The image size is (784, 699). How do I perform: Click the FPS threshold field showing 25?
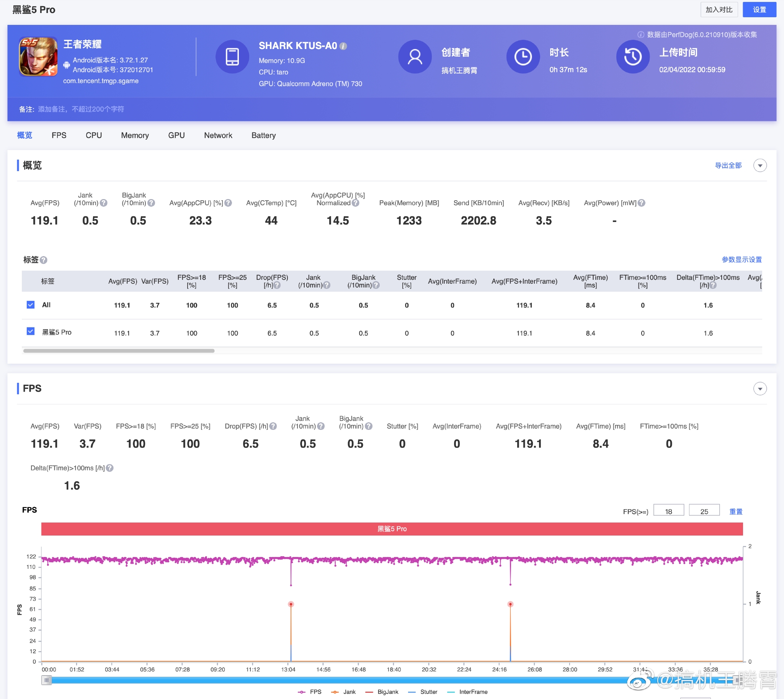click(x=704, y=511)
